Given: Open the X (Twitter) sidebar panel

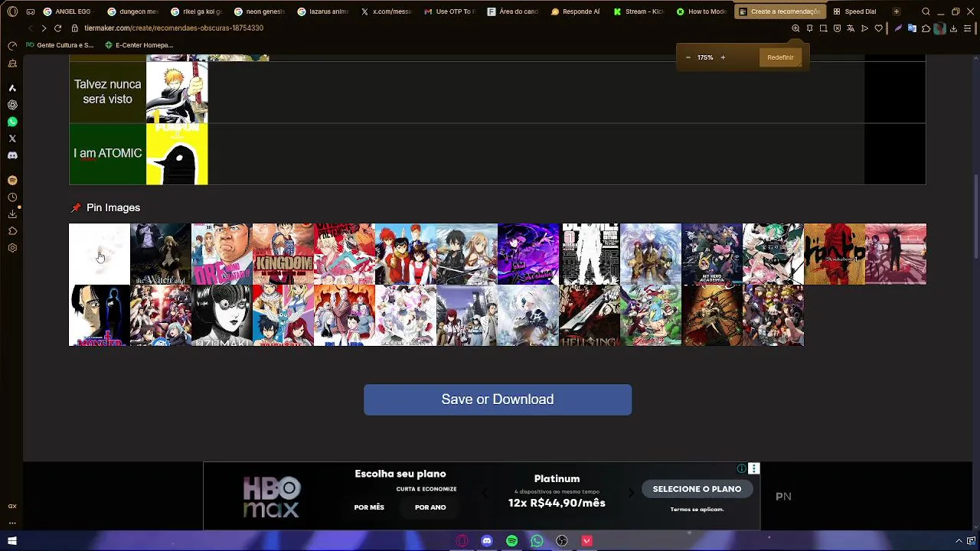Looking at the screenshot, I should coord(12,139).
